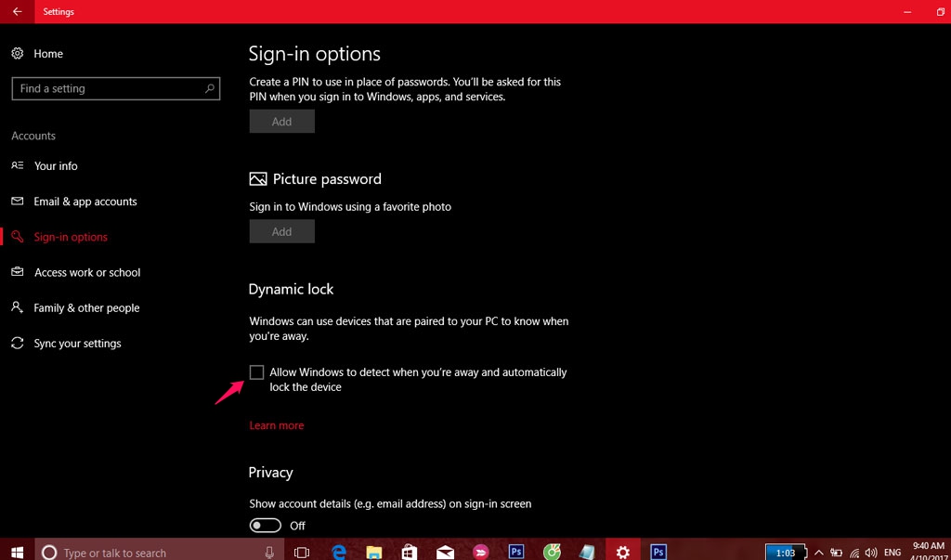Open File Explorer from the taskbar
The width and height of the screenshot is (951, 560).
(x=373, y=552)
